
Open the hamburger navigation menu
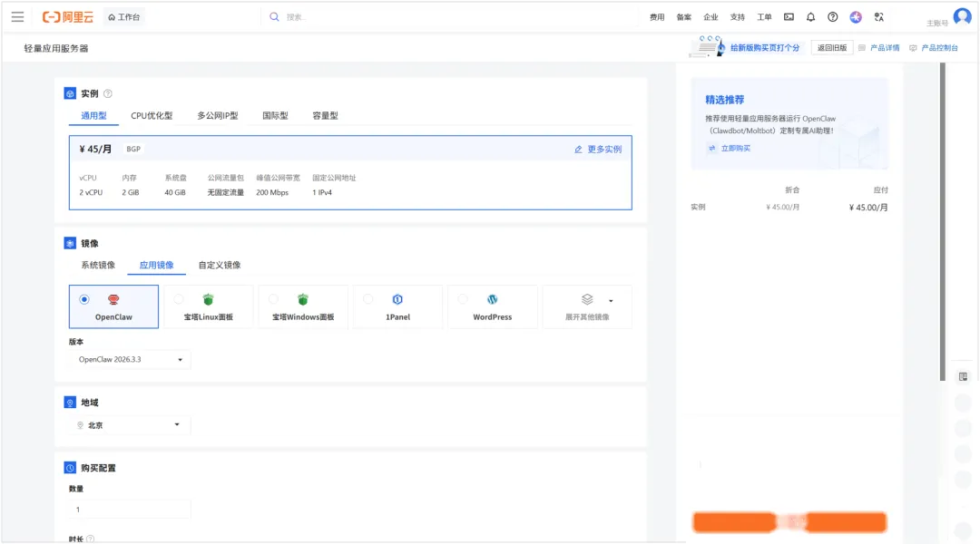pyautogui.click(x=17, y=17)
